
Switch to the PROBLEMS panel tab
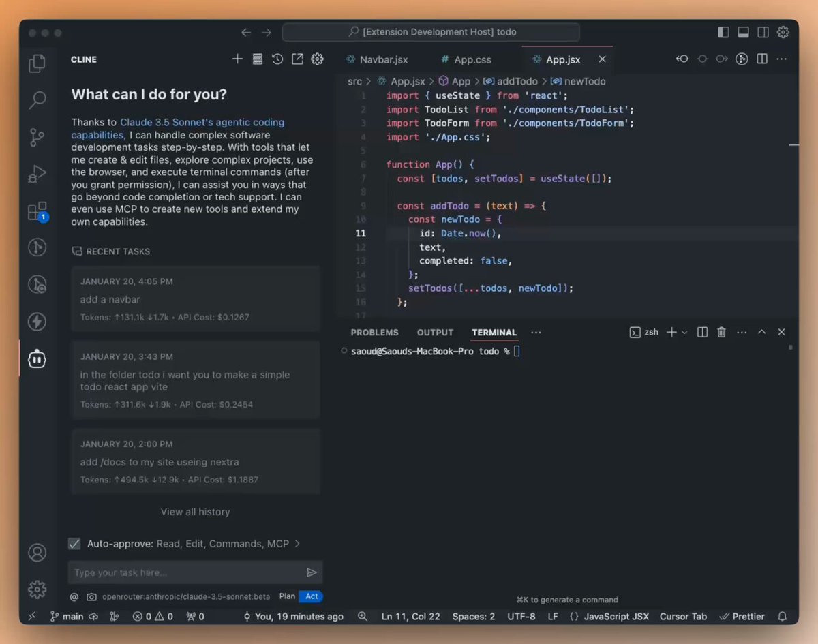[374, 333]
